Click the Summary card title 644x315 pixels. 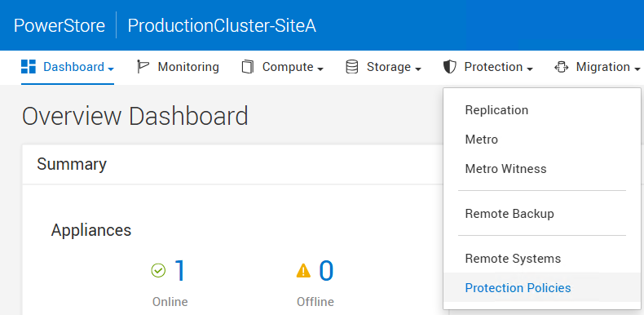tap(72, 164)
